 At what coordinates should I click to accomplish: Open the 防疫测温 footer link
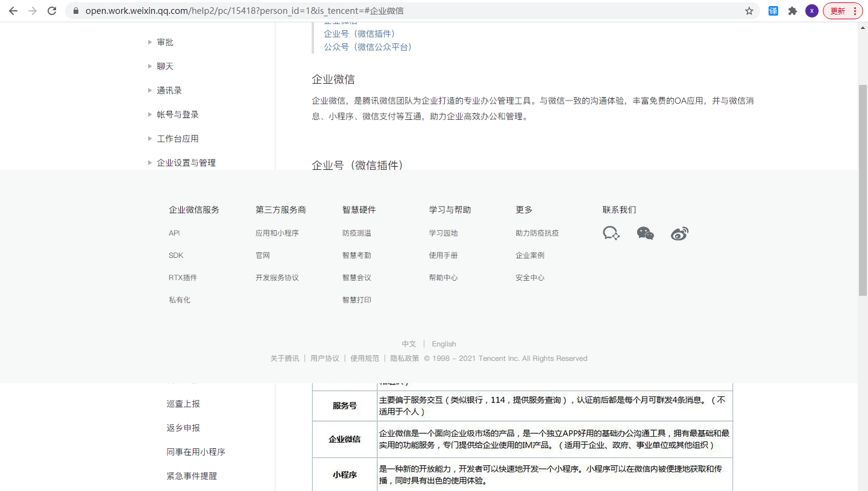357,233
